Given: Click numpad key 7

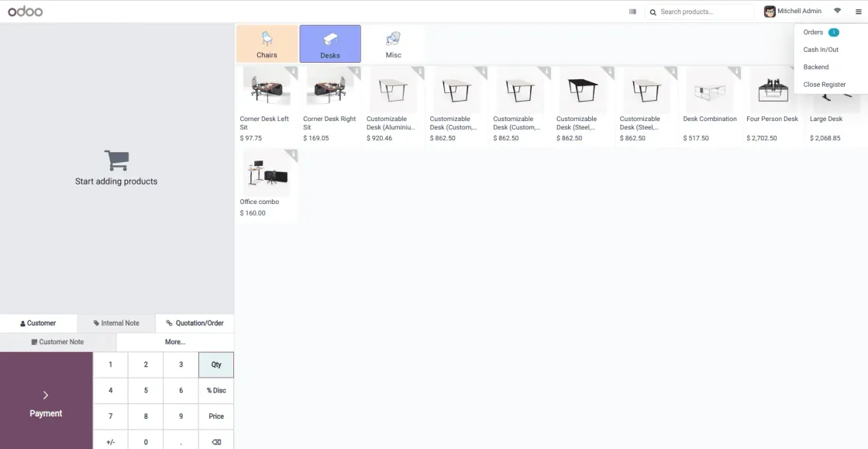Looking at the screenshot, I should point(110,416).
